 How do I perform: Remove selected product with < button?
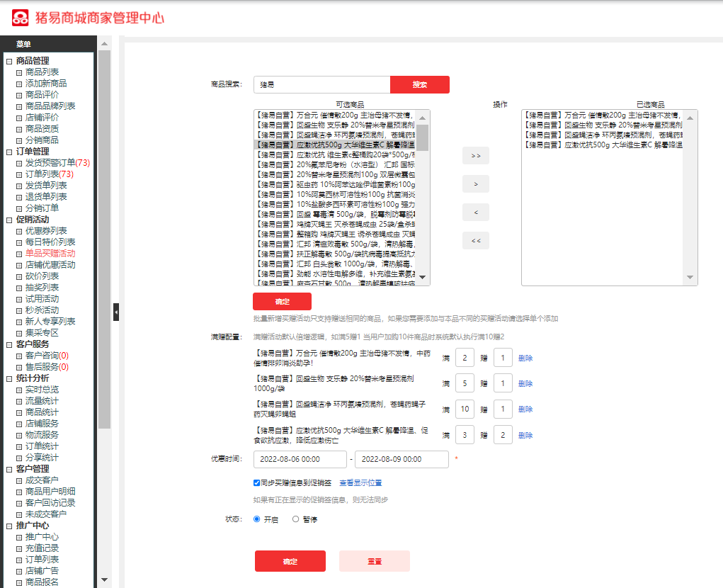tap(476, 212)
